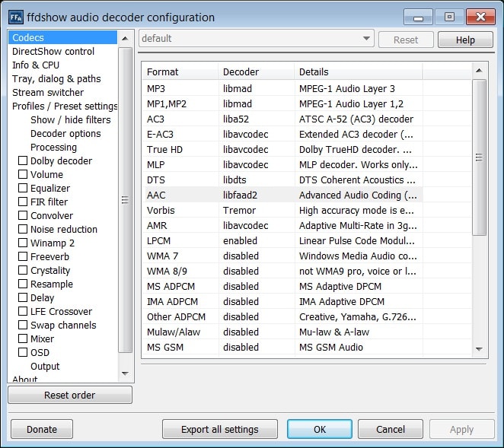The height and width of the screenshot is (448, 504).
Task: Open the DirectShow control page
Action: coord(53,52)
